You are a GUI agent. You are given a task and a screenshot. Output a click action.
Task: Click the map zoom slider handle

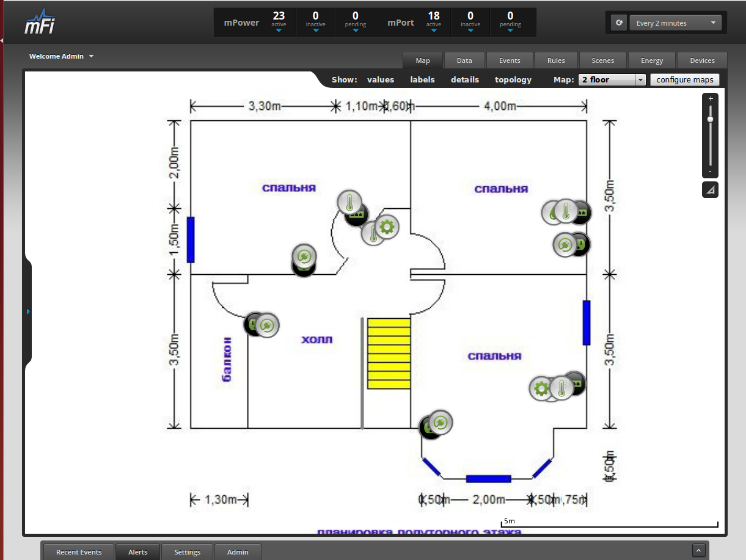click(x=710, y=119)
